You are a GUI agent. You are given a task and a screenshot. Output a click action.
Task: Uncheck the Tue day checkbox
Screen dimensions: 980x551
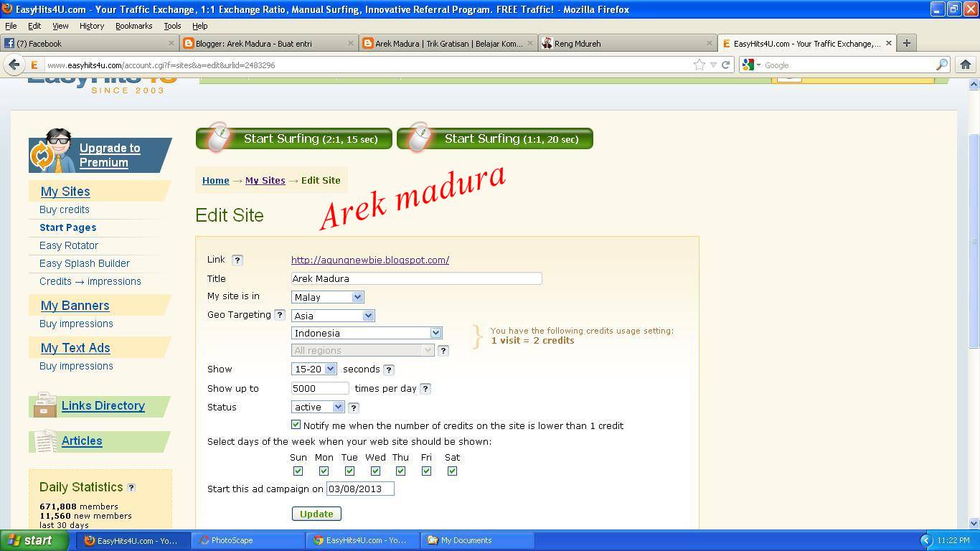tap(349, 471)
